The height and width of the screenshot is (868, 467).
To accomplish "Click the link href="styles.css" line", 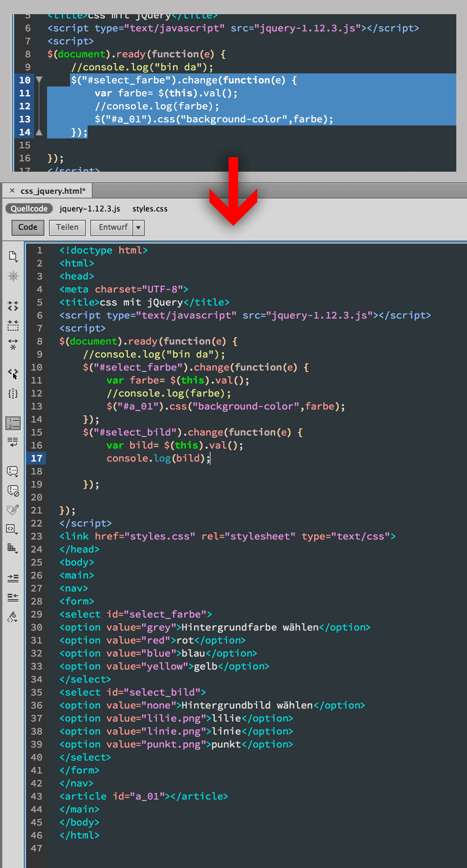I will pyautogui.click(x=227, y=536).
